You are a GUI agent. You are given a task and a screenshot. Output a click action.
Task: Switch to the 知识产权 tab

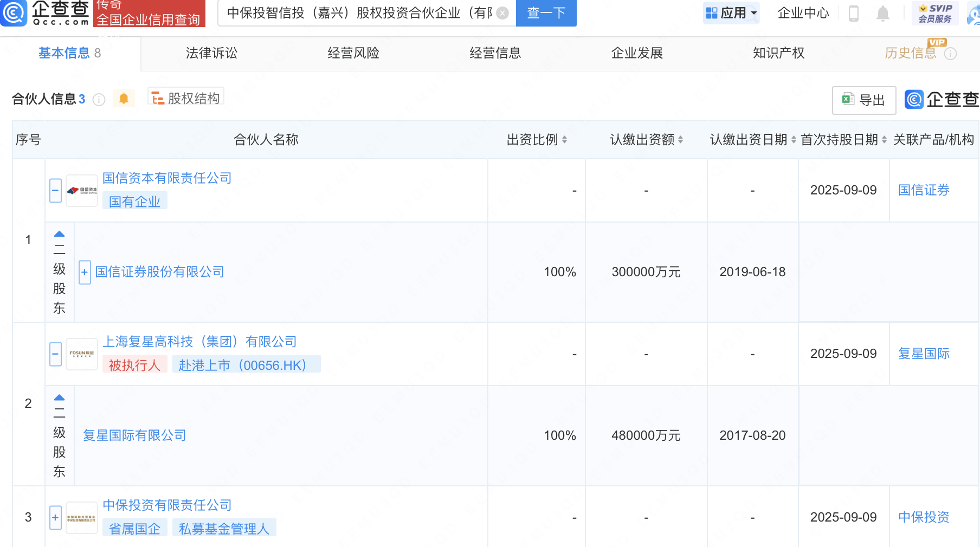click(778, 53)
